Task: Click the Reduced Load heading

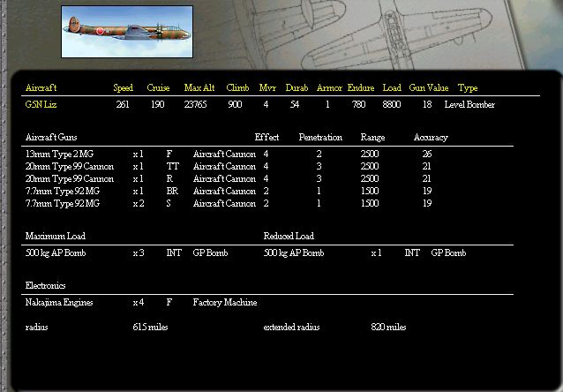Action: (x=289, y=236)
